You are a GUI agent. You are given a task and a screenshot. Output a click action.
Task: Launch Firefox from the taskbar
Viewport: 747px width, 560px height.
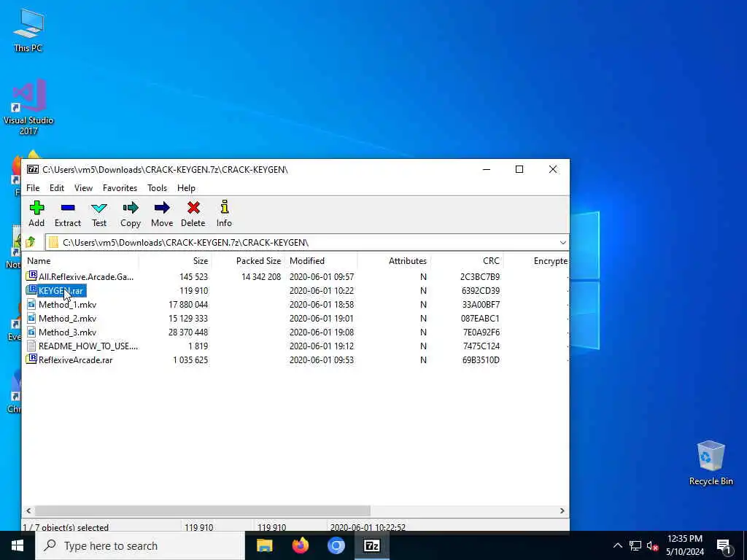coord(300,545)
